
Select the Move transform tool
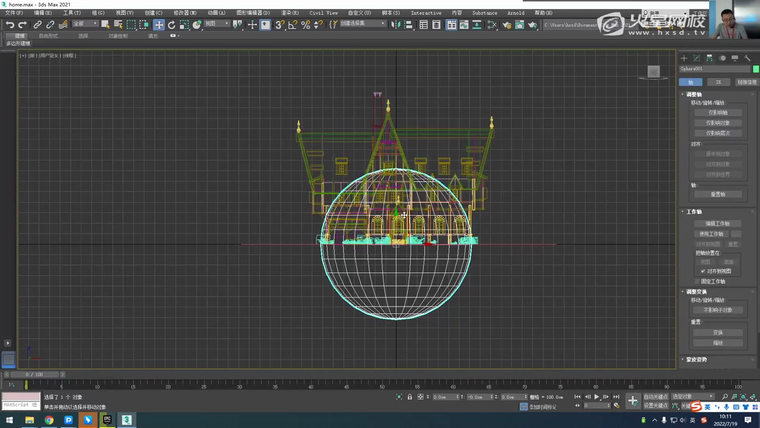[159, 24]
